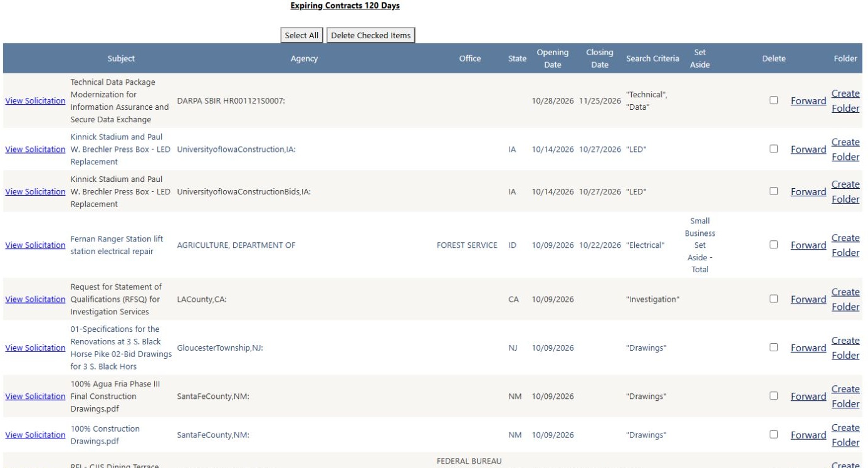Forward the Agua Fria Phase III solicitation
868x468 pixels.
(x=808, y=396)
